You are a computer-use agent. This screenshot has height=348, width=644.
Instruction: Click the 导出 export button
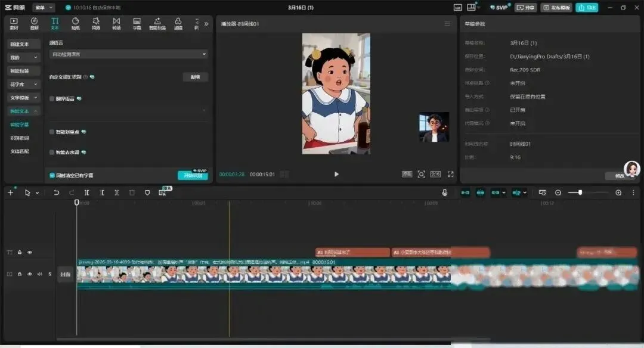[587, 7]
